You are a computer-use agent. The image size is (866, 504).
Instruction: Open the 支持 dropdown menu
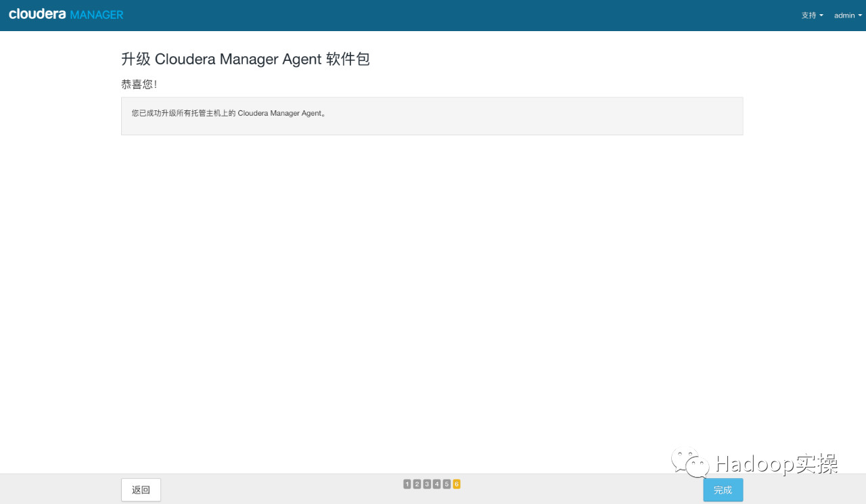[x=812, y=16]
